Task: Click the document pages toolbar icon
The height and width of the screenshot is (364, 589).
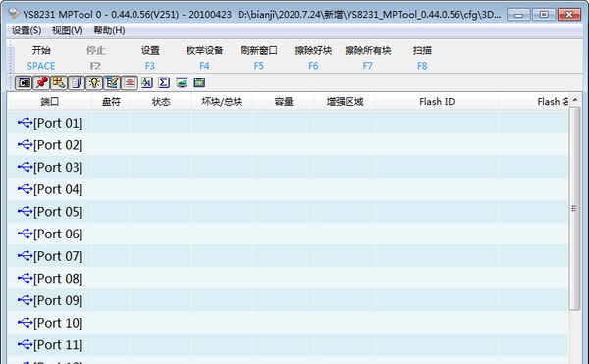Action: point(77,82)
